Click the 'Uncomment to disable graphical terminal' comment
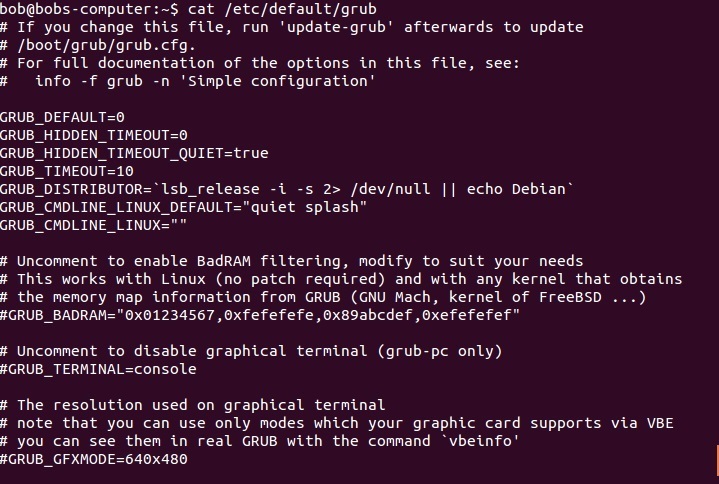The width and height of the screenshot is (719, 484). click(x=251, y=351)
